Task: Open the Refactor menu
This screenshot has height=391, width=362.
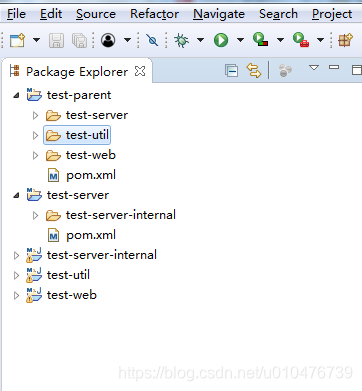Action: pyautogui.click(x=154, y=14)
